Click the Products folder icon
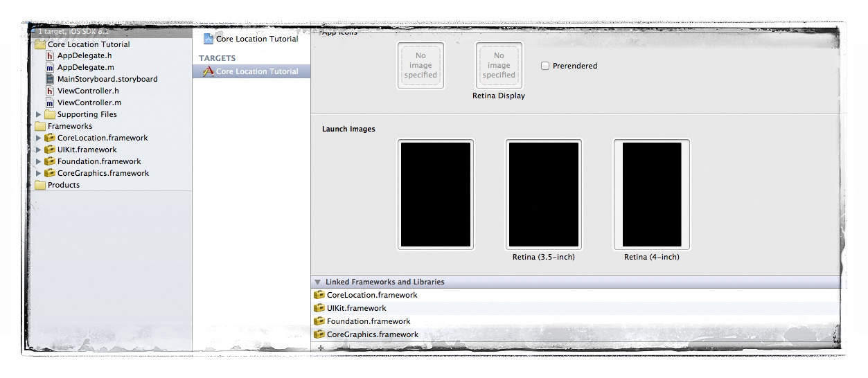 pyautogui.click(x=40, y=185)
